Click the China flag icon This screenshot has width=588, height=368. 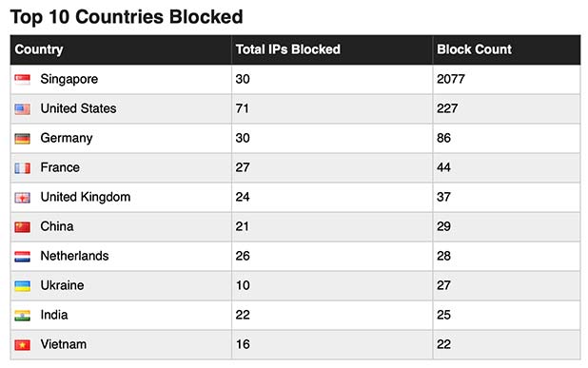tap(23, 227)
